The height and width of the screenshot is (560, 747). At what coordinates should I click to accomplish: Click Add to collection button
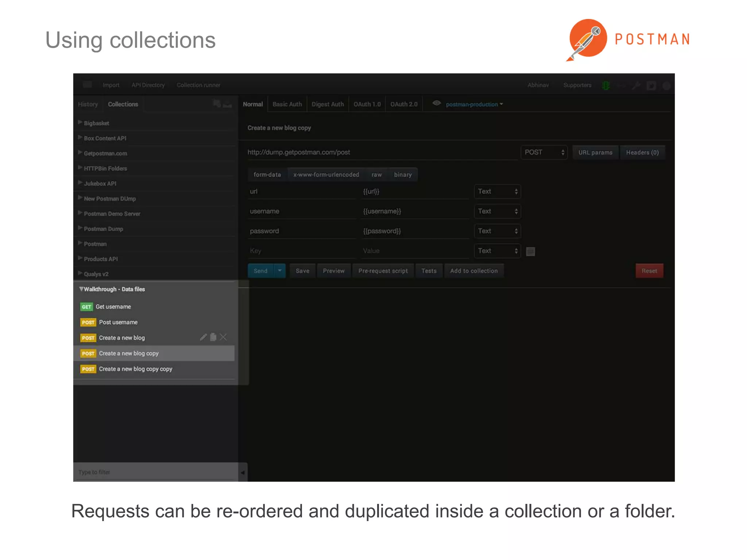[474, 271]
